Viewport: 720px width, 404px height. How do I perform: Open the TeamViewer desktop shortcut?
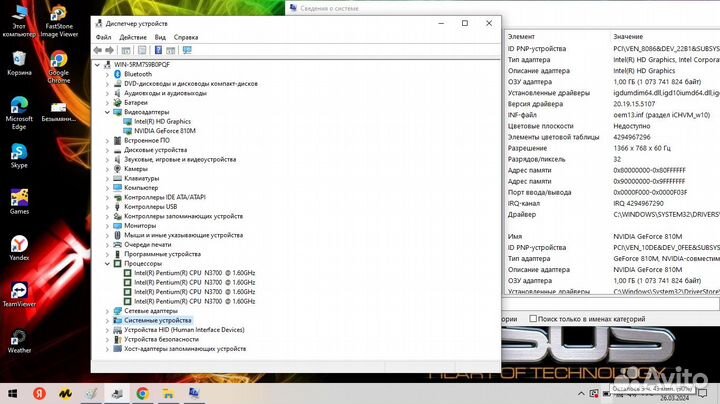click(19, 294)
